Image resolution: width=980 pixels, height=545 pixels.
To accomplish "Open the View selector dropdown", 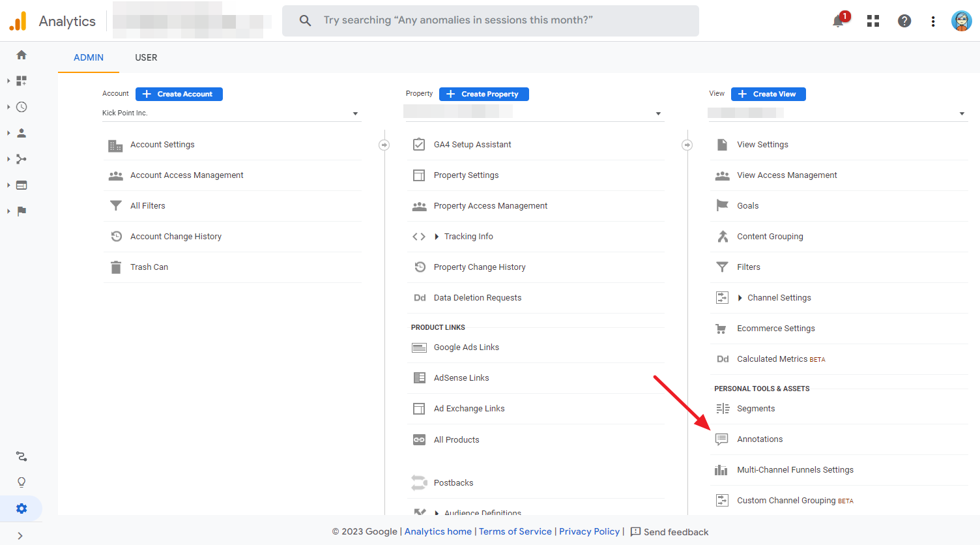I will 837,113.
